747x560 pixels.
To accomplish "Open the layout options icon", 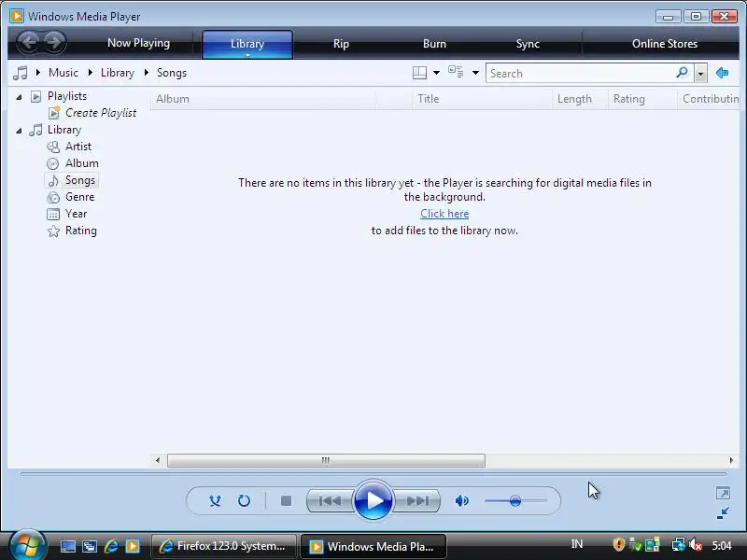I will (x=419, y=73).
